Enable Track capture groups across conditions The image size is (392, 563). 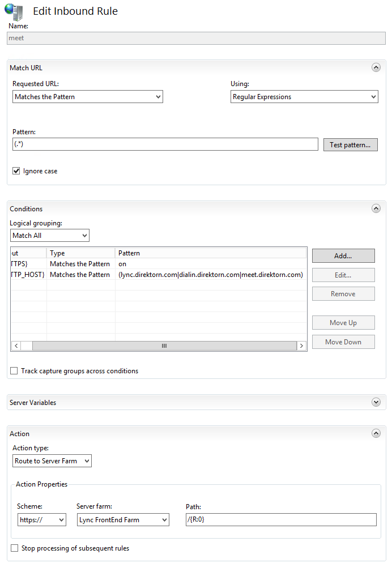point(14,370)
